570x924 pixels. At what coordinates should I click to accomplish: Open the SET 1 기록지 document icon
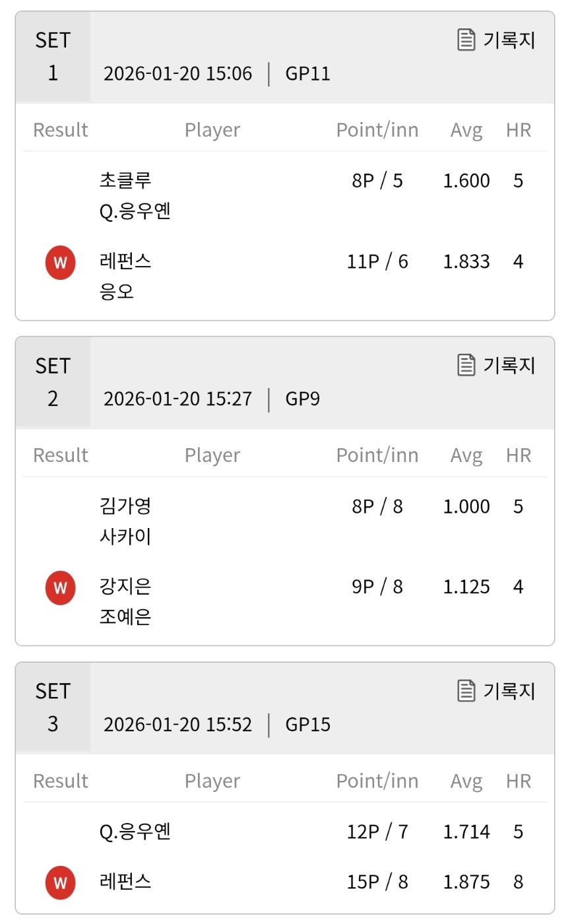466,40
